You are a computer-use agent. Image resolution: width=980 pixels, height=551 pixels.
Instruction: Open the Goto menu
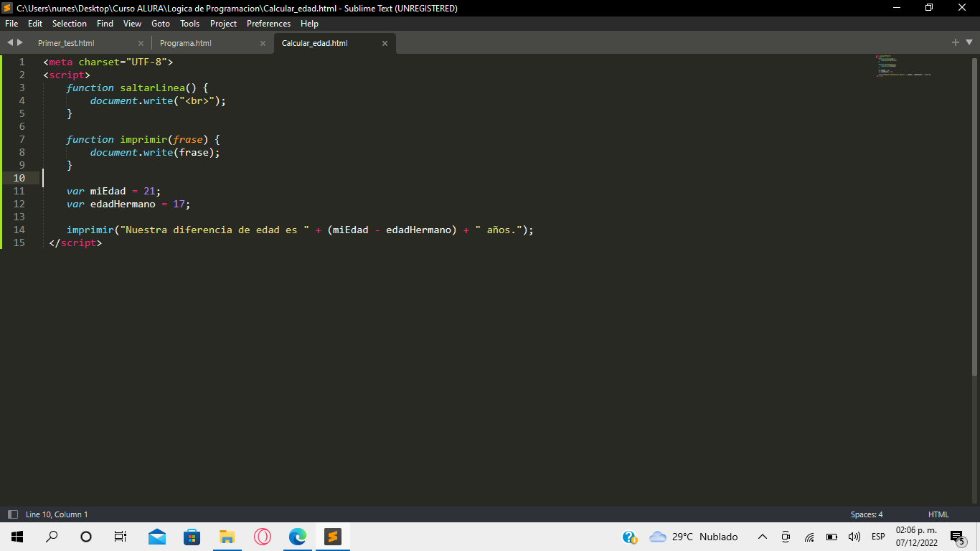pos(161,24)
